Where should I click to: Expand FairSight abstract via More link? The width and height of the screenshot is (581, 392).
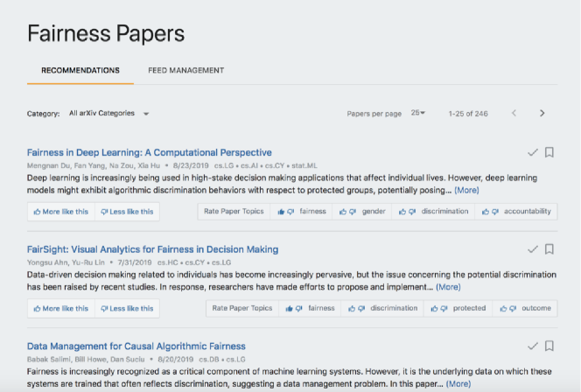pyautogui.click(x=448, y=286)
